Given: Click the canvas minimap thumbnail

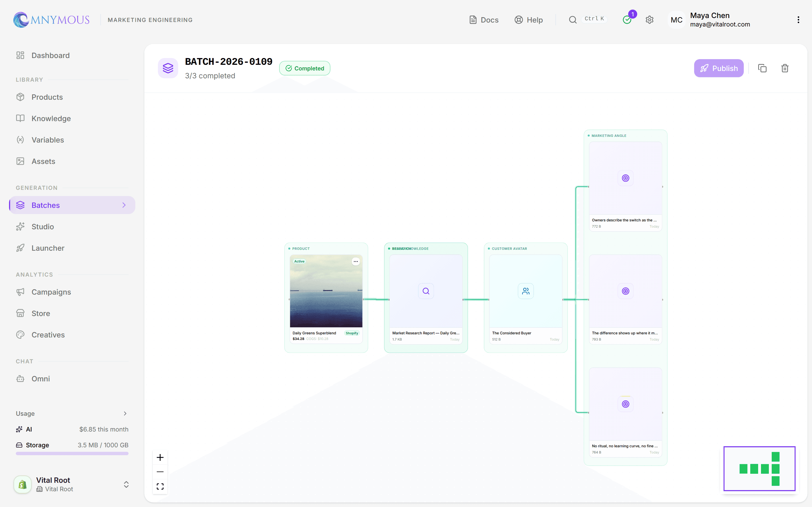Looking at the screenshot, I should pyautogui.click(x=759, y=468).
